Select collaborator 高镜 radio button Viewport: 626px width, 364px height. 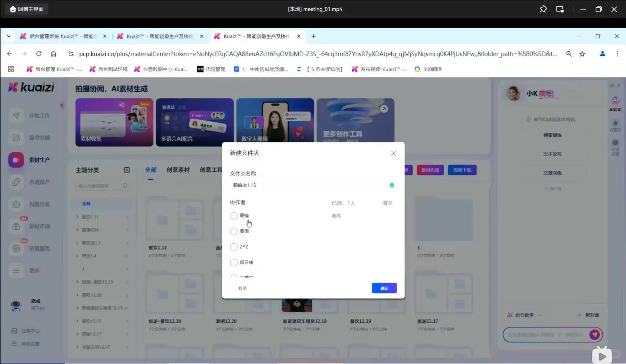[234, 216]
